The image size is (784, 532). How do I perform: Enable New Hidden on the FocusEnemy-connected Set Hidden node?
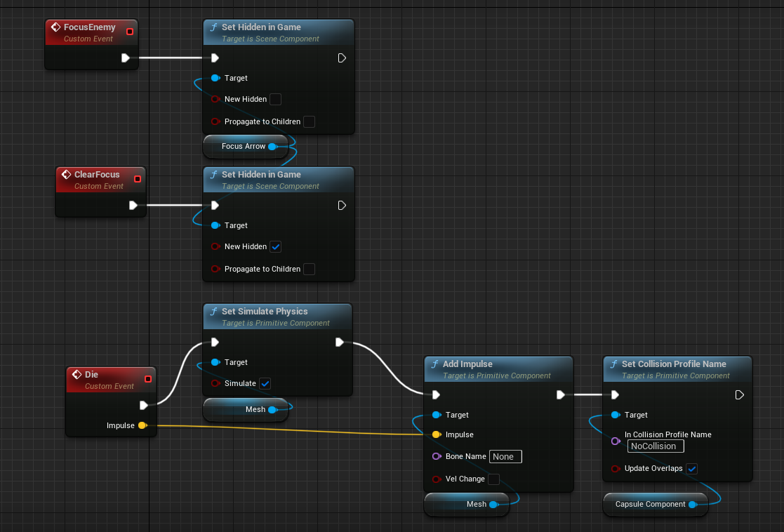[276, 99]
